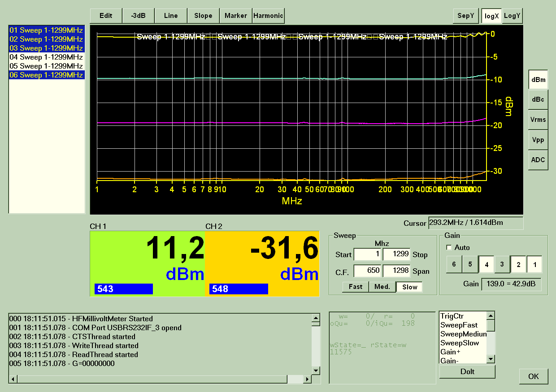
Task: Click the CH 1 ADC value bar 543
Action: (124, 289)
